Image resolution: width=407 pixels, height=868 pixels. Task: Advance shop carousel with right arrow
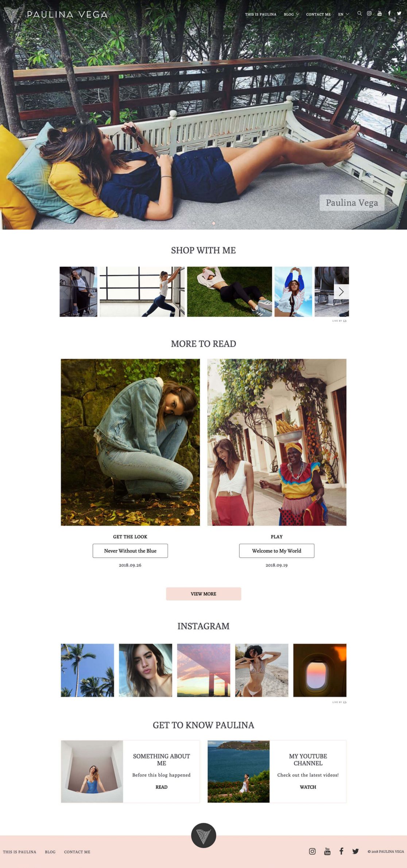click(341, 292)
